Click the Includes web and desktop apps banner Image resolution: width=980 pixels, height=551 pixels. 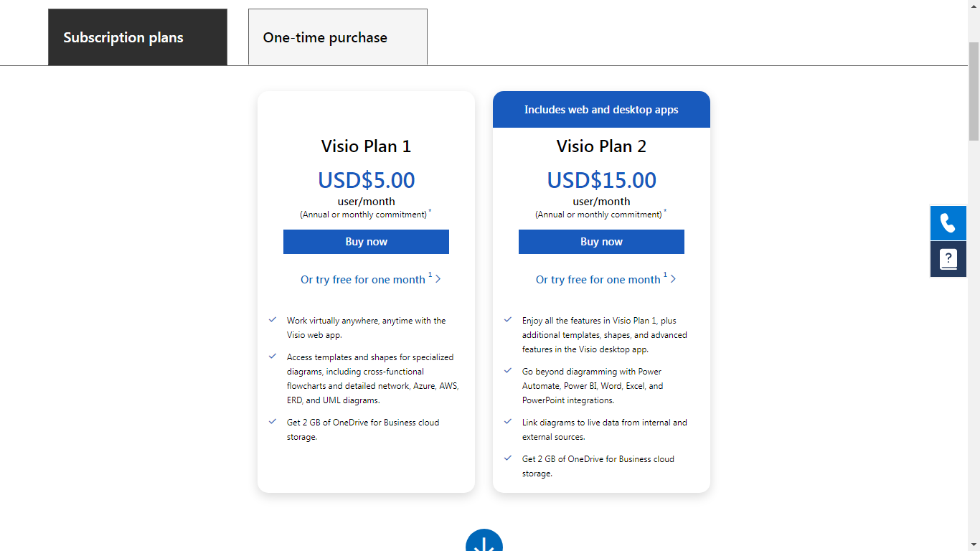coord(601,109)
